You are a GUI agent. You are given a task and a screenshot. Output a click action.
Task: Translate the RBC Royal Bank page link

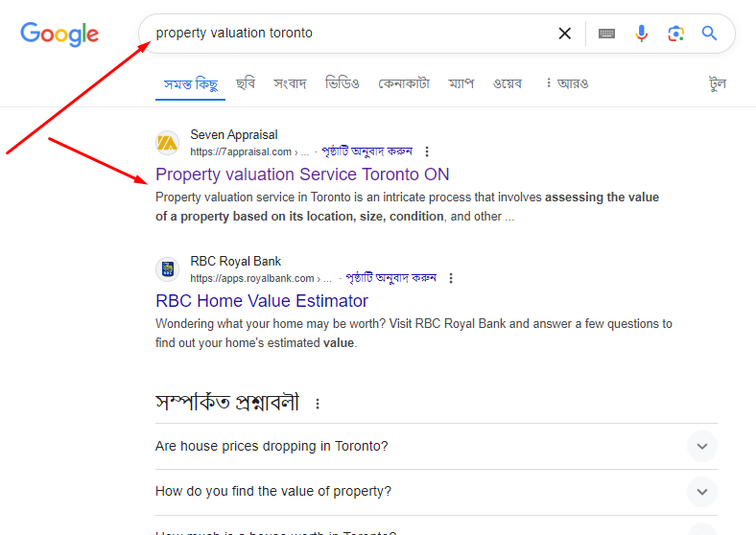(x=391, y=278)
